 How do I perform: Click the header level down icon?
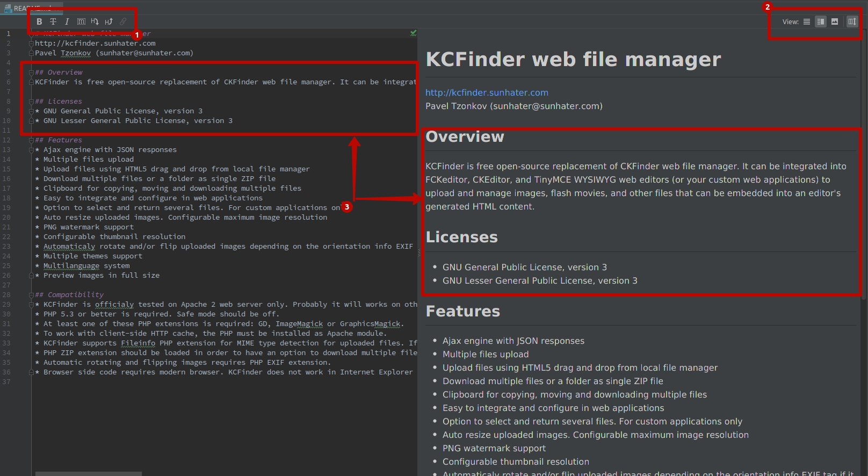pos(95,21)
